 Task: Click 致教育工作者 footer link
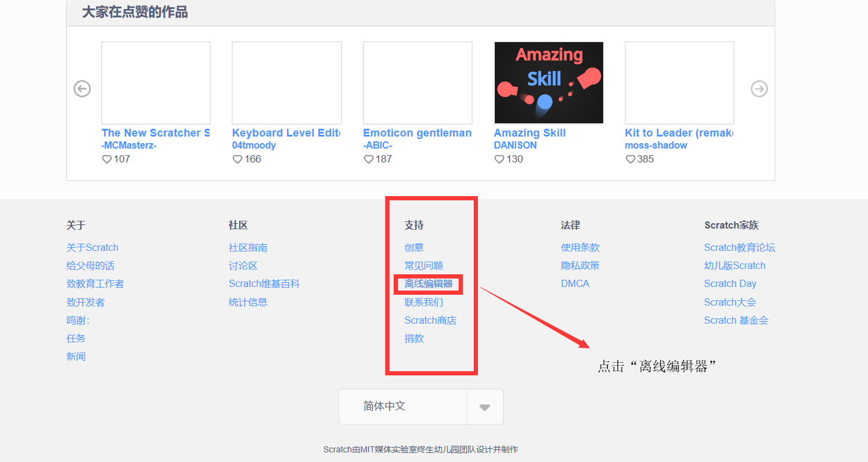click(x=95, y=284)
